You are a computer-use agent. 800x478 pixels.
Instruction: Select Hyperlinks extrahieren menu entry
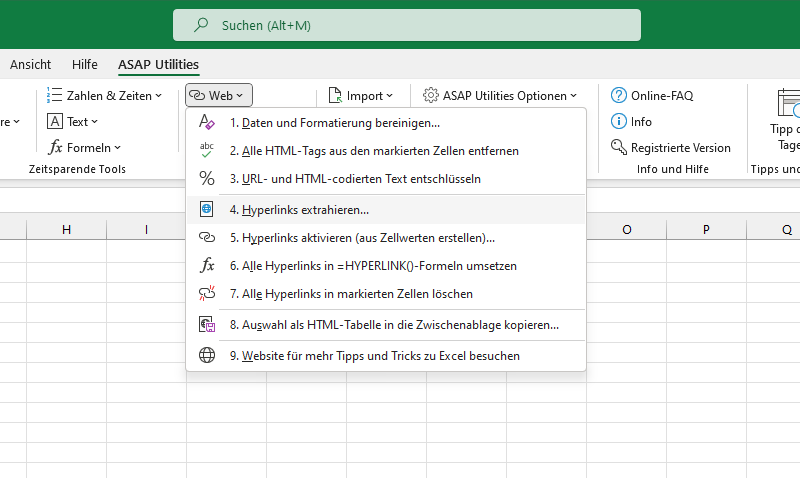click(x=386, y=210)
